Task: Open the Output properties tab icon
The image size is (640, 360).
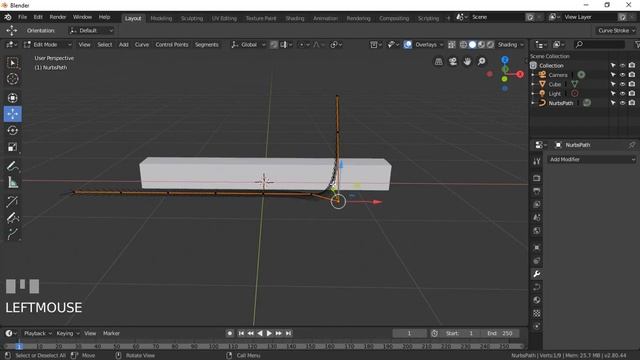Action: (x=537, y=191)
